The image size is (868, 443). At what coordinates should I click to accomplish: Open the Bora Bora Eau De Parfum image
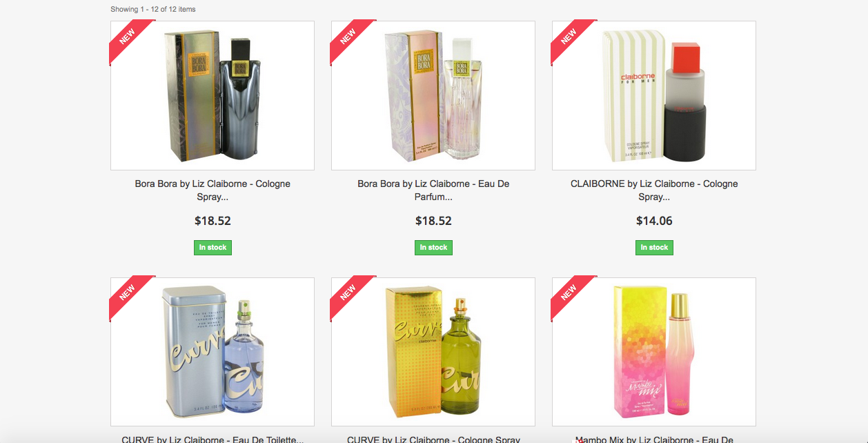click(433, 95)
